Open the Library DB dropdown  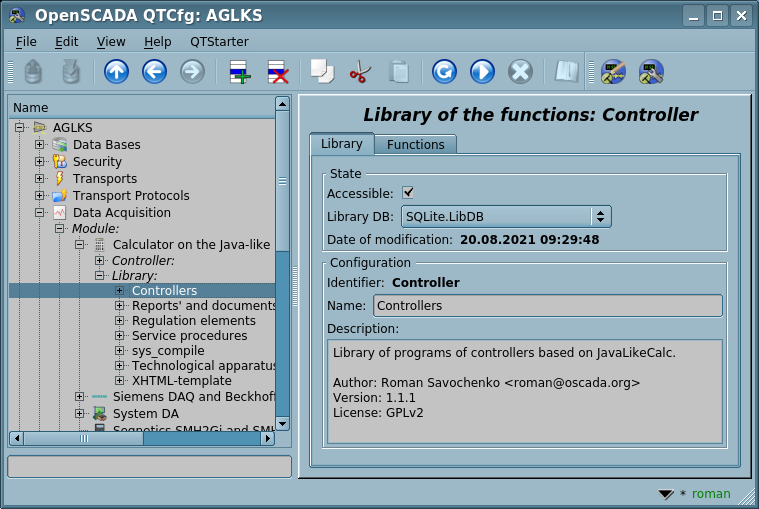pos(505,216)
